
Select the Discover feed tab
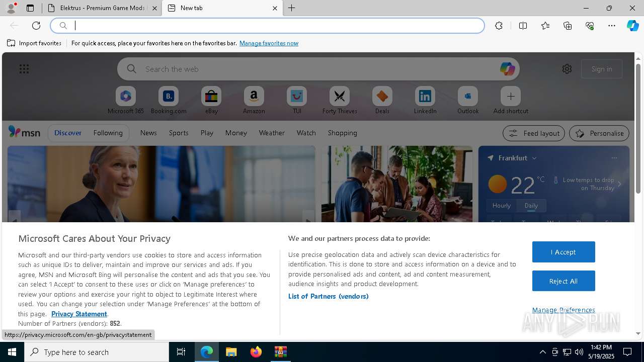[68, 133]
